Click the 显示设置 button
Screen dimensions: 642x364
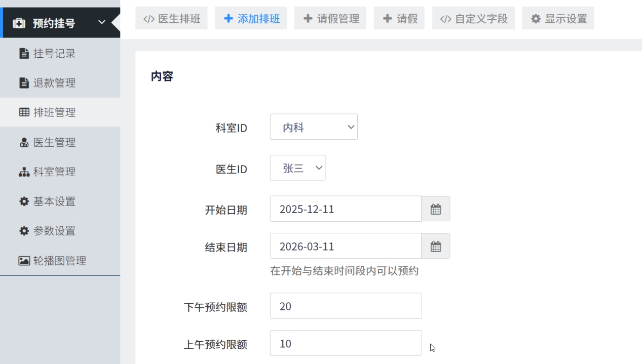point(558,19)
